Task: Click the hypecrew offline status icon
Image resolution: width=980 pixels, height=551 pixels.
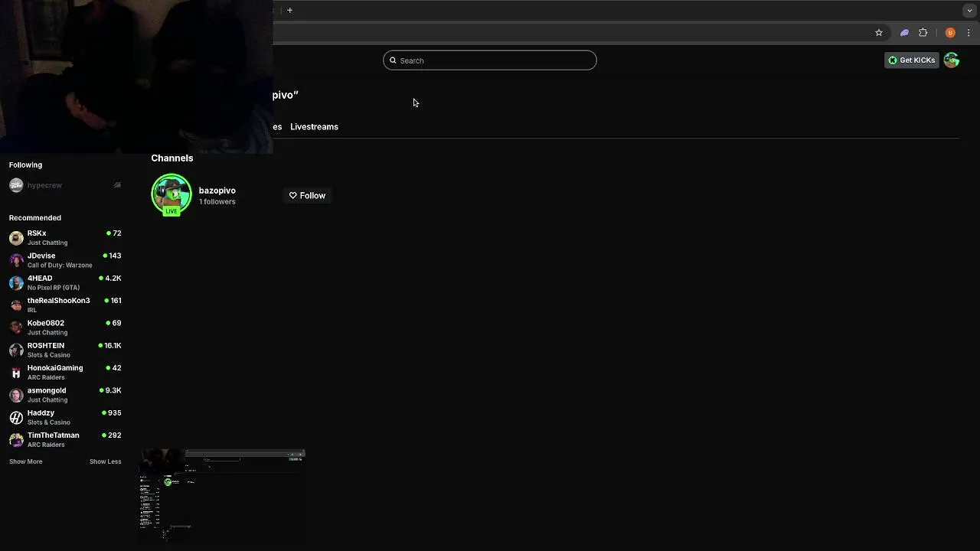Action: pos(117,185)
